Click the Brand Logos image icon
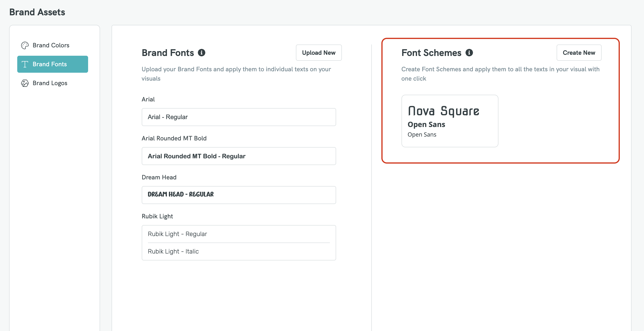Screen dimensions: 644x331 tap(25, 83)
